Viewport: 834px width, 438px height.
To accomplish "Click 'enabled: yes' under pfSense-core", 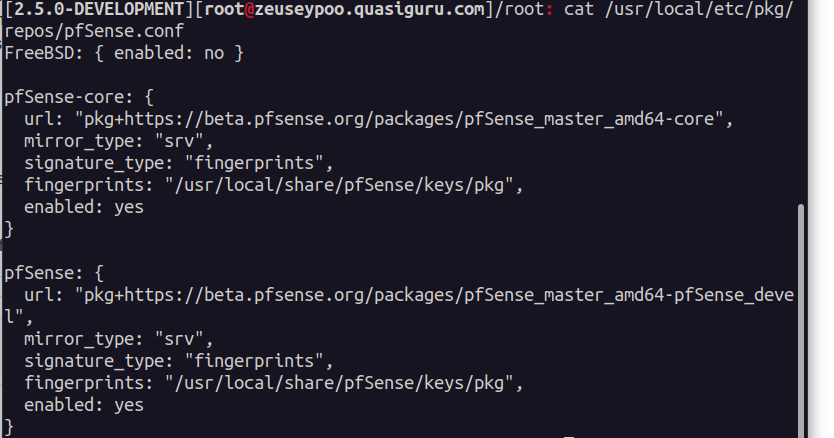I will [x=84, y=207].
